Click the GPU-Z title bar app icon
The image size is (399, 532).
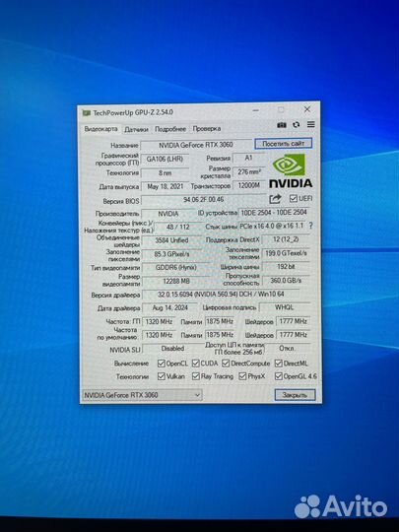coord(87,113)
